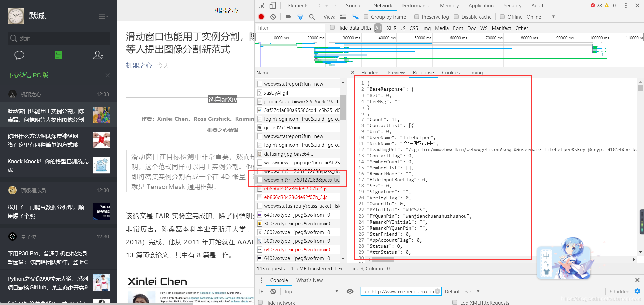
Task: Open the Cookies tab of the request
Action: 451,73
